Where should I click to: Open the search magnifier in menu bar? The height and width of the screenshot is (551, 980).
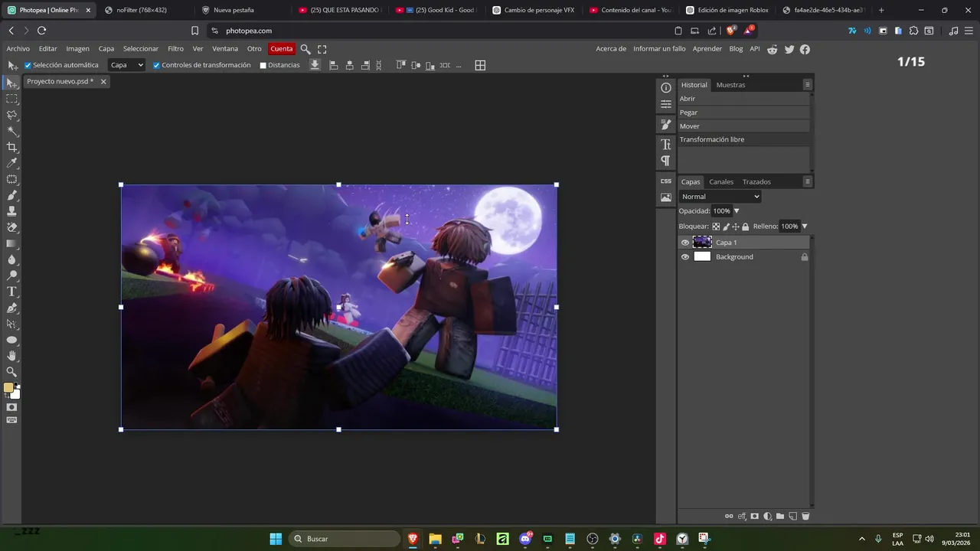coord(305,49)
